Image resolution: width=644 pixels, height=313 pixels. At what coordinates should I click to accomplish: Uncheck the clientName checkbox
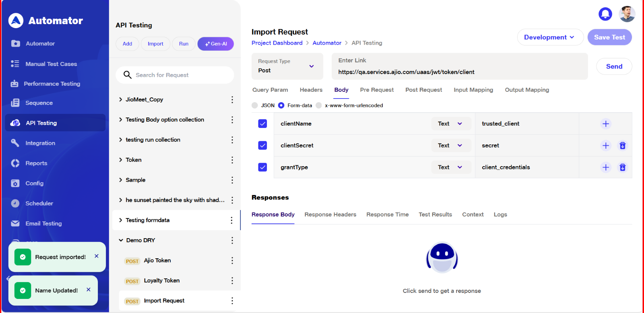click(x=262, y=124)
